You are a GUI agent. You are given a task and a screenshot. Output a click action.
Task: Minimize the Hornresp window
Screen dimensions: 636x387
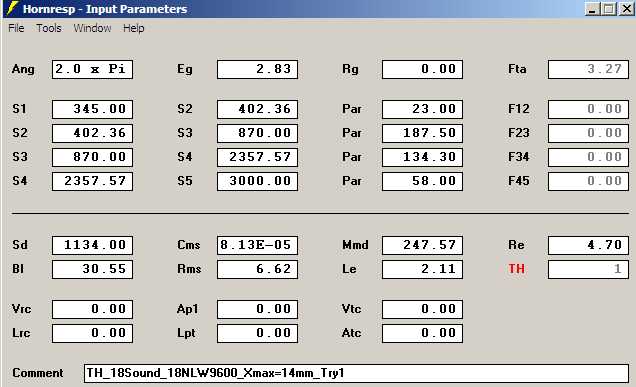(x=593, y=9)
